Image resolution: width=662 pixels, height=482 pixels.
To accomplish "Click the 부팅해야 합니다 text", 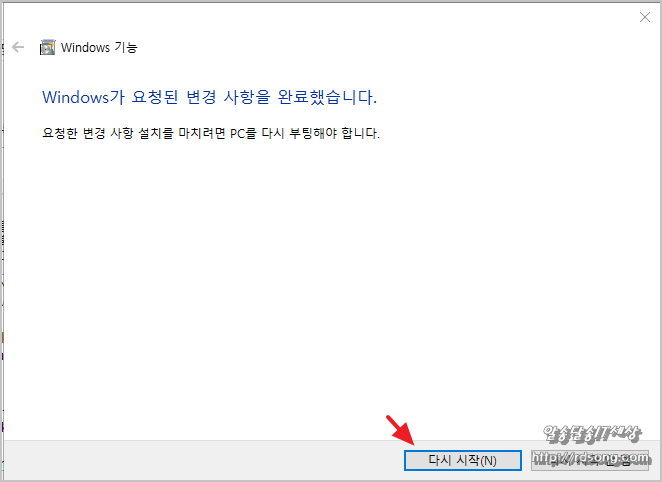I will (334, 133).
